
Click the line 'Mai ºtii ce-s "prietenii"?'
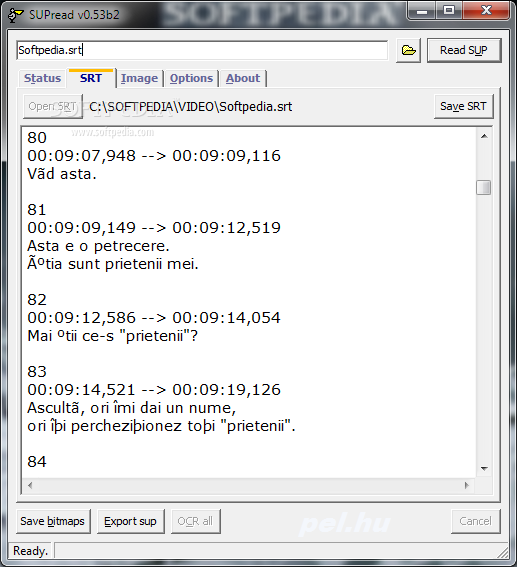pyautogui.click(x=112, y=336)
